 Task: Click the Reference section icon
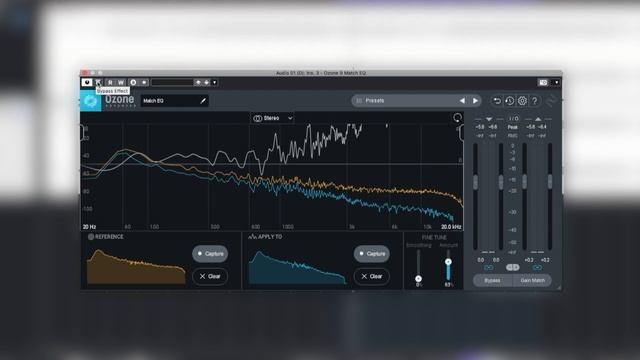[x=91, y=237]
